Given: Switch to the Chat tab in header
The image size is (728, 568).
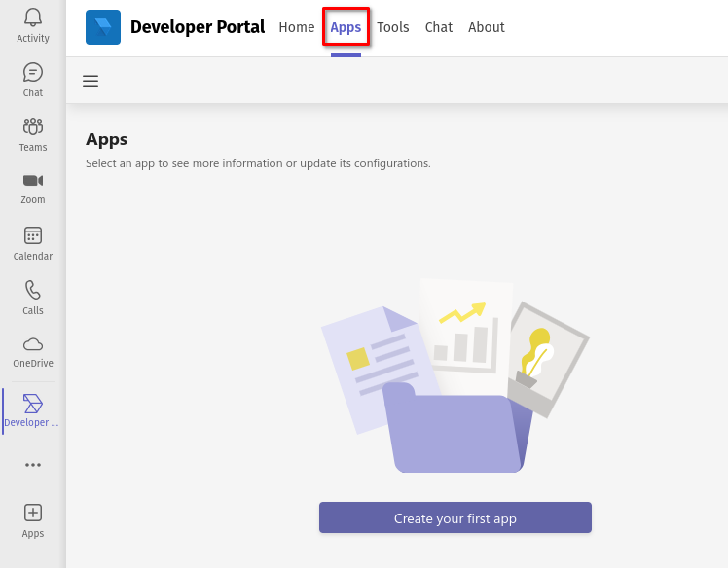Looking at the screenshot, I should point(439,27).
